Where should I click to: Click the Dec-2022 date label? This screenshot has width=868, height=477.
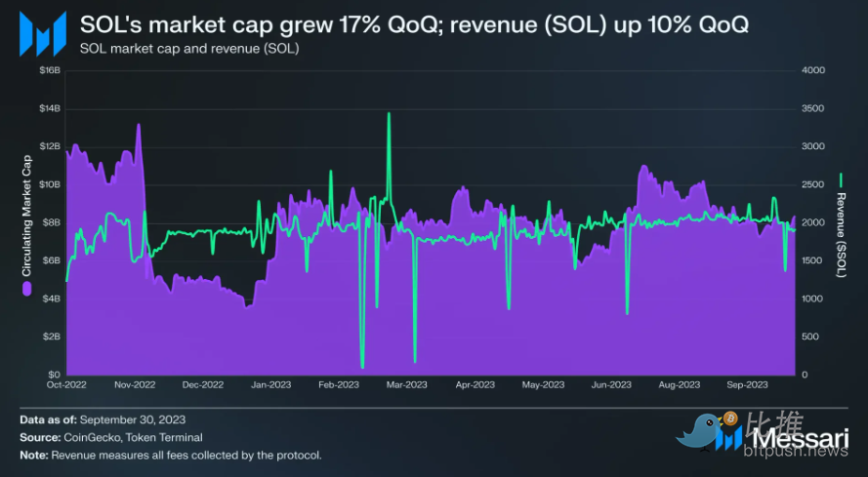(203, 384)
